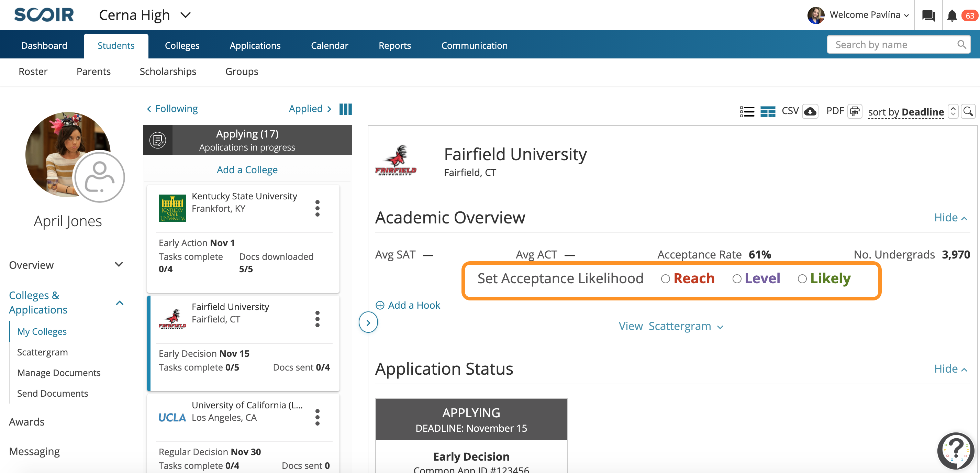Open college list search magnifier
Viewport: 980px width, 473px height.
point(968,111)
